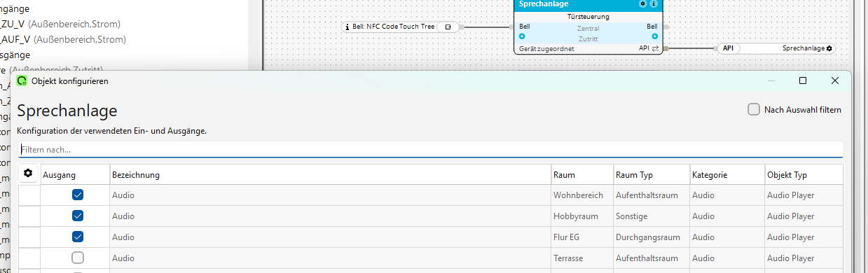Click the API arrows icon on the block
The image size is (868, 273).
pos(656,49)
